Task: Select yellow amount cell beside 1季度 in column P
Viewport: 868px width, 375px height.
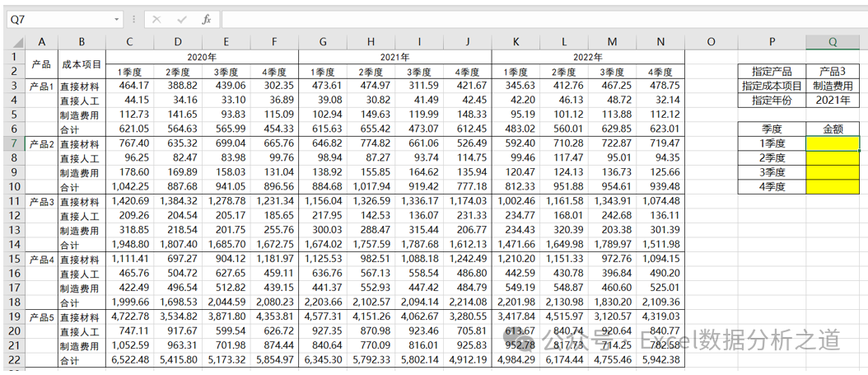Action: 833,143
